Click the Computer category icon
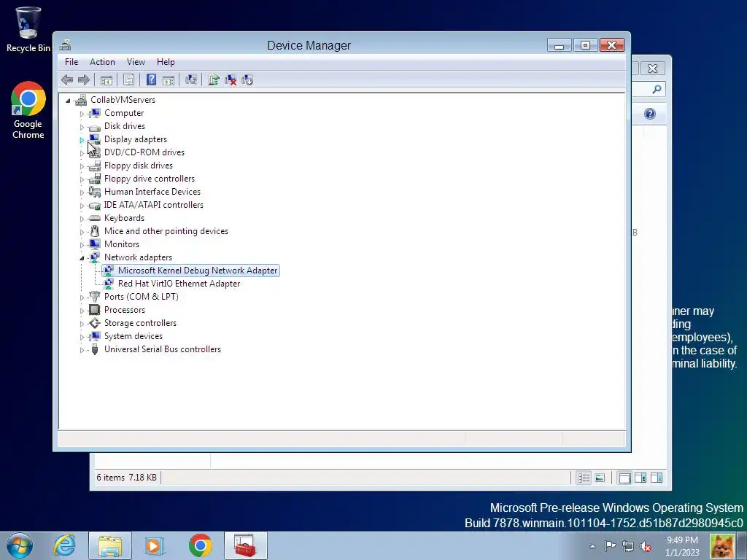Screen dimensions: 747x560 click(x=95, y=113)
